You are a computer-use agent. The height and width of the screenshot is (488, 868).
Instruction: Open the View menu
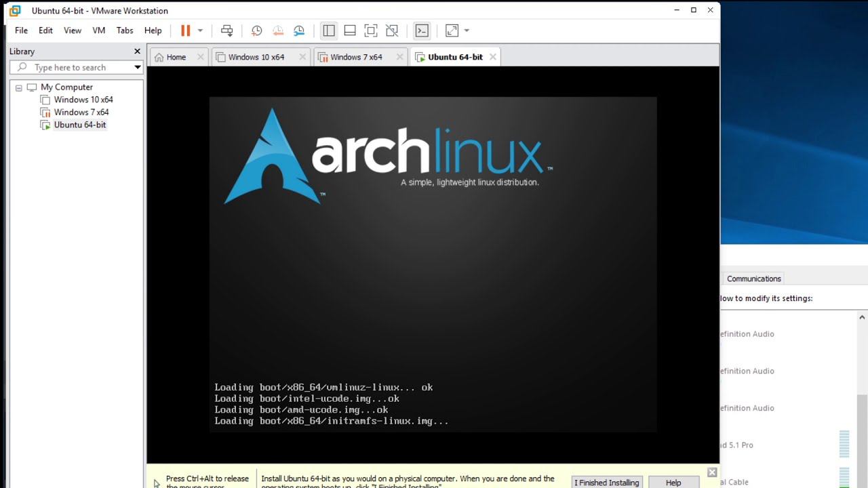click(73, 30)
